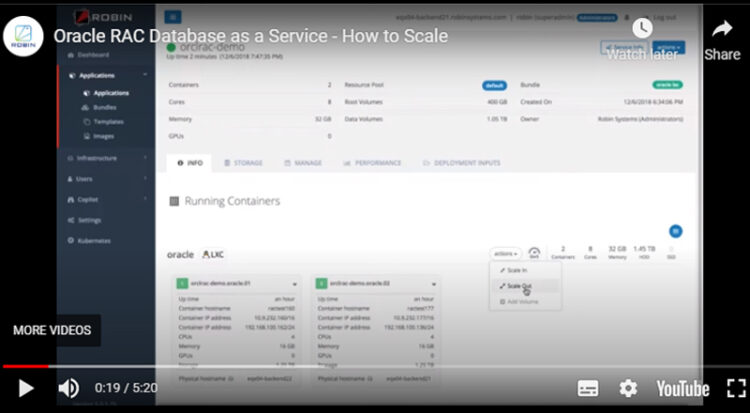Image resolution: width=750 pixels, height=413 pixels.
Task: Open the Robin channel avatar
Action: pyautogui.click(x=23, y=36)
